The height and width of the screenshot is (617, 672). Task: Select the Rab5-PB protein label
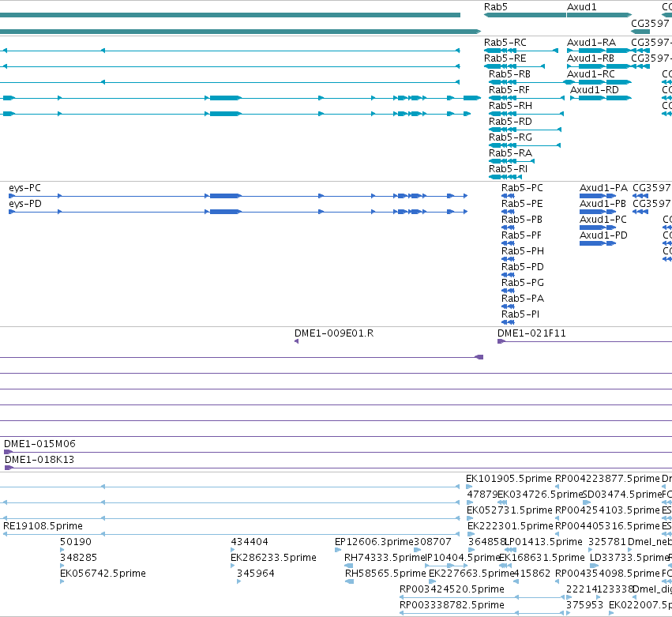click(522, 220)
